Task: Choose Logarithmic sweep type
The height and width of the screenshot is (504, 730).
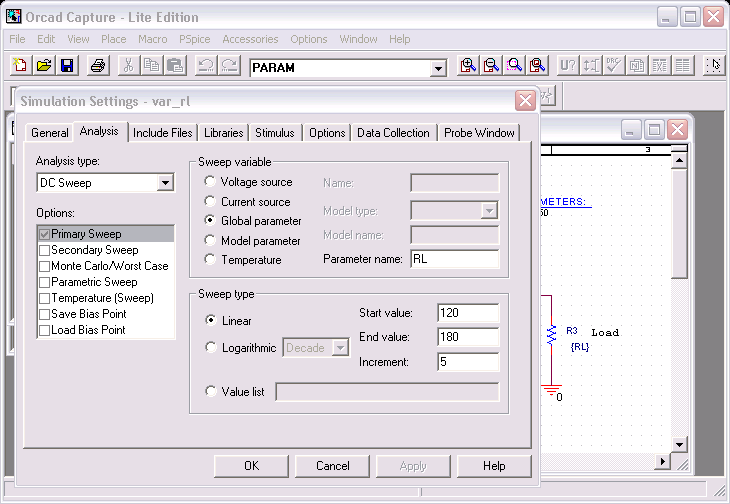Action: point(211,347)
